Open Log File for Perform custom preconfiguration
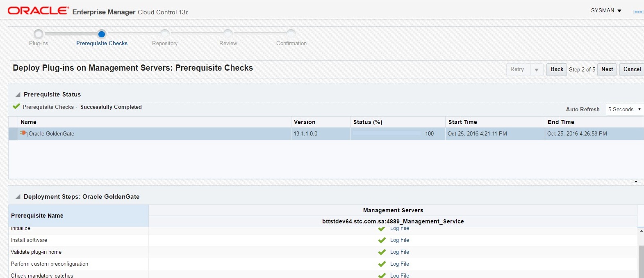Viewport: 644px width, 278px height. tap(400, 264)
